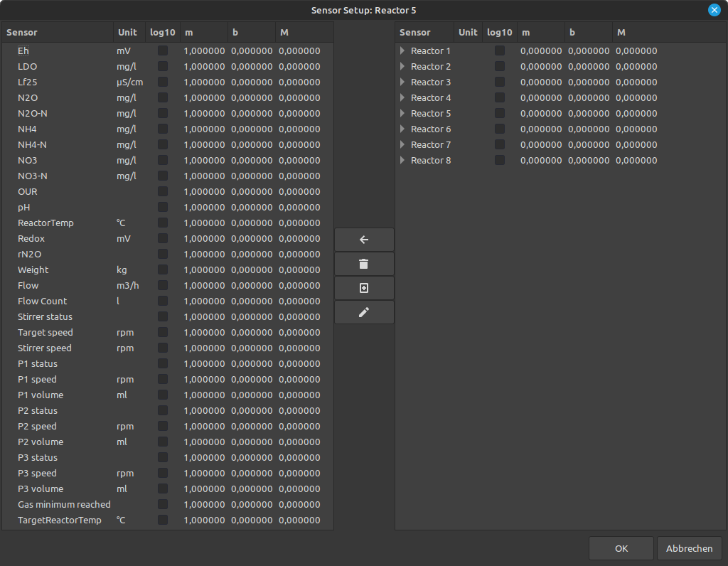The width and height of the screenshot is (728, 566).
Task: Toggle log10 checkbox for pH sensor
Action: coord(163,208)
